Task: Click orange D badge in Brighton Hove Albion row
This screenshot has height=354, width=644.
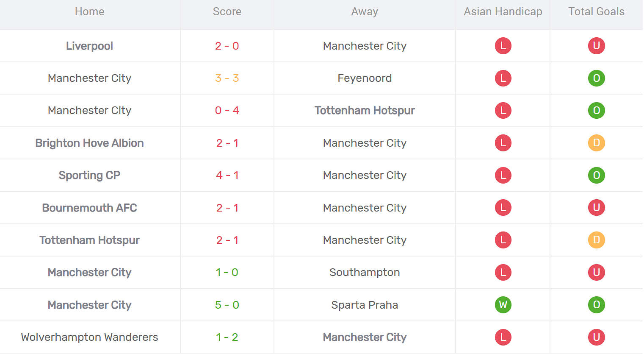Action: click(596, 143)
